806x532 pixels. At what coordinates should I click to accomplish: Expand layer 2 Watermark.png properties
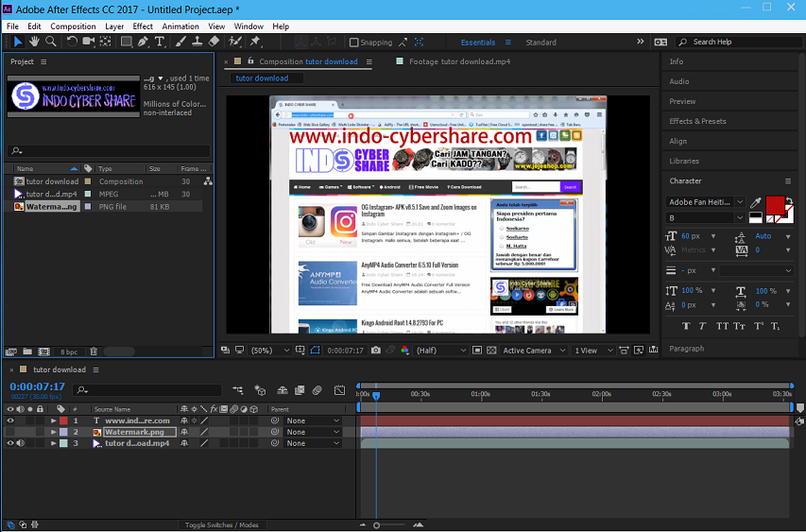(53, 432)
